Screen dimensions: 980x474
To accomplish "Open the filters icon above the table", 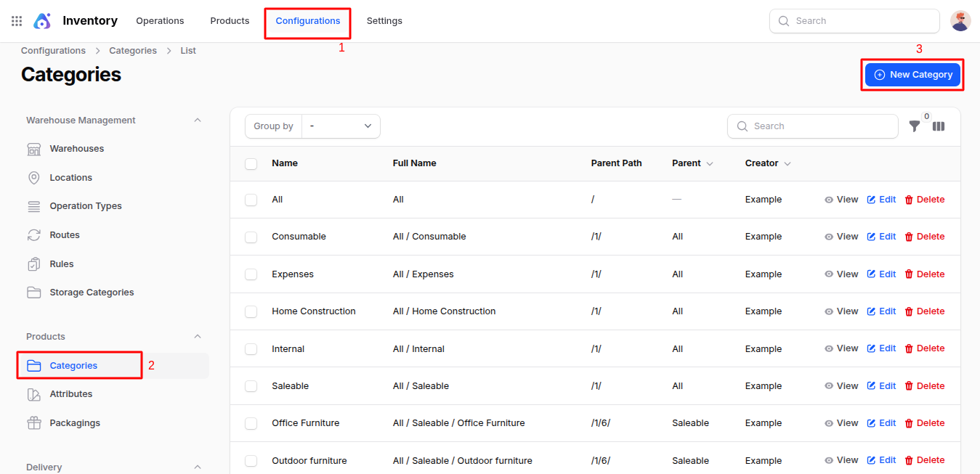I will tap(915, 126).
